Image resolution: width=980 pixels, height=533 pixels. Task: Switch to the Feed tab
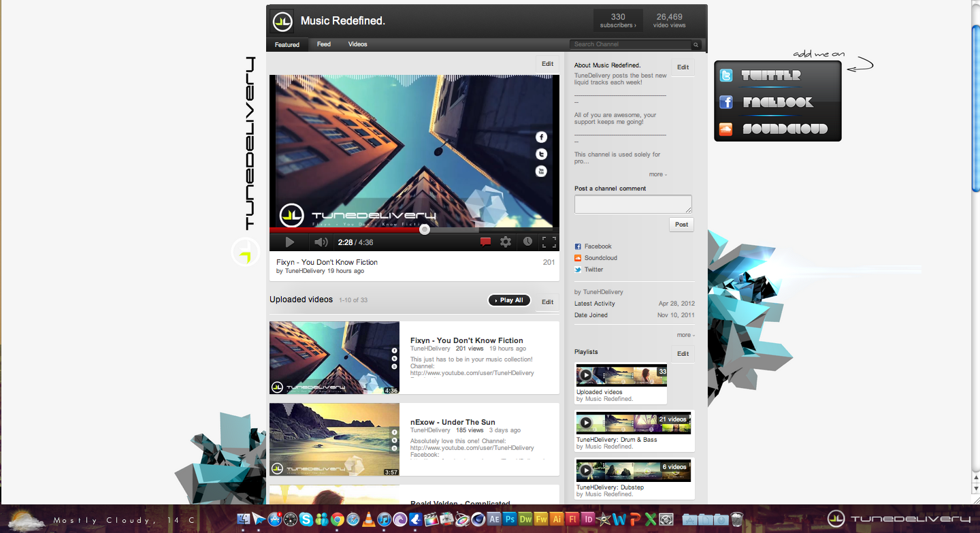(x=324, y=44)
